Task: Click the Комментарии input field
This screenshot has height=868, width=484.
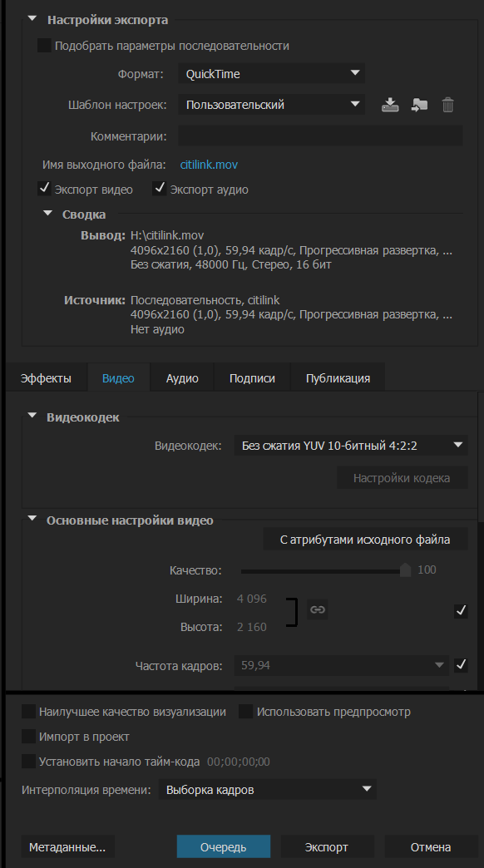Action: (320, 136)
